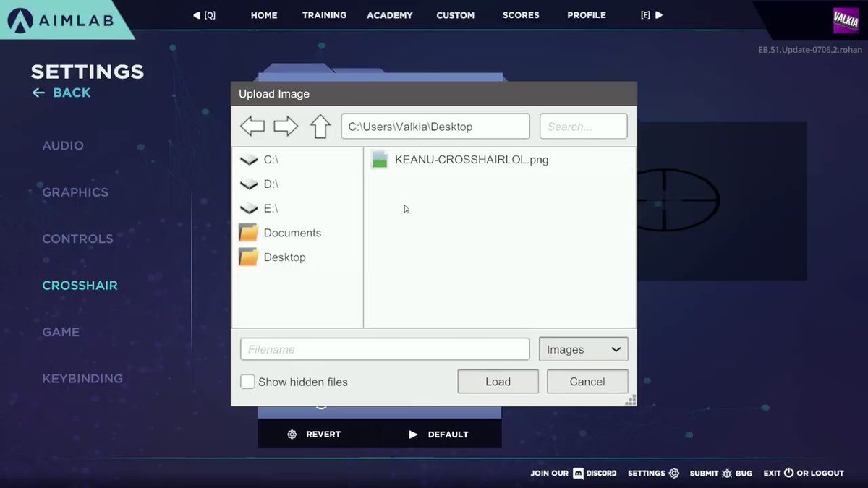Open the TRAINING tab

(324, 14)
